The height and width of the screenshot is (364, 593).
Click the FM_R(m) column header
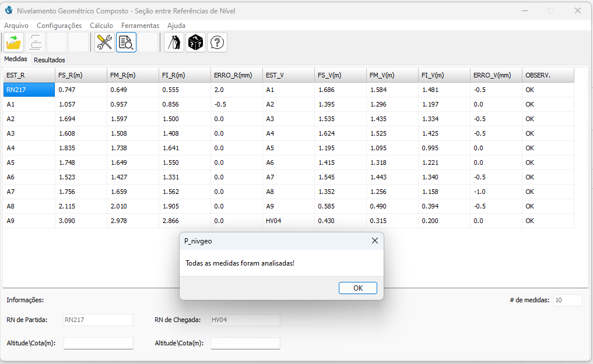pos(133,75)
